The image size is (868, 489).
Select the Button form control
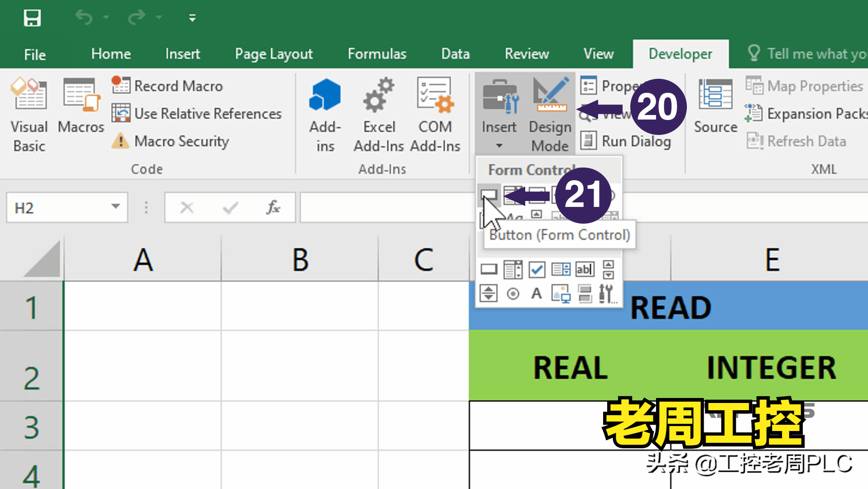(x=490, y=195)
